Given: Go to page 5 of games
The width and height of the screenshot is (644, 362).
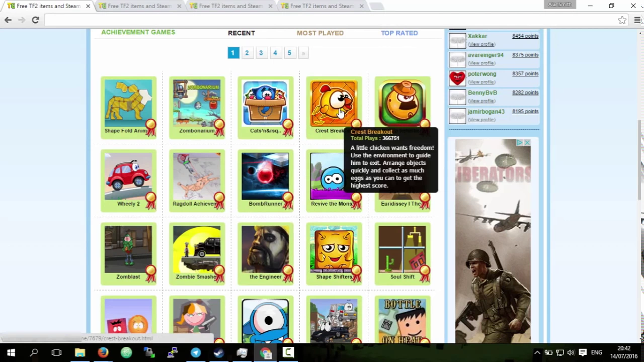Looking at the screenshot, I should click(x=289, y=53).
